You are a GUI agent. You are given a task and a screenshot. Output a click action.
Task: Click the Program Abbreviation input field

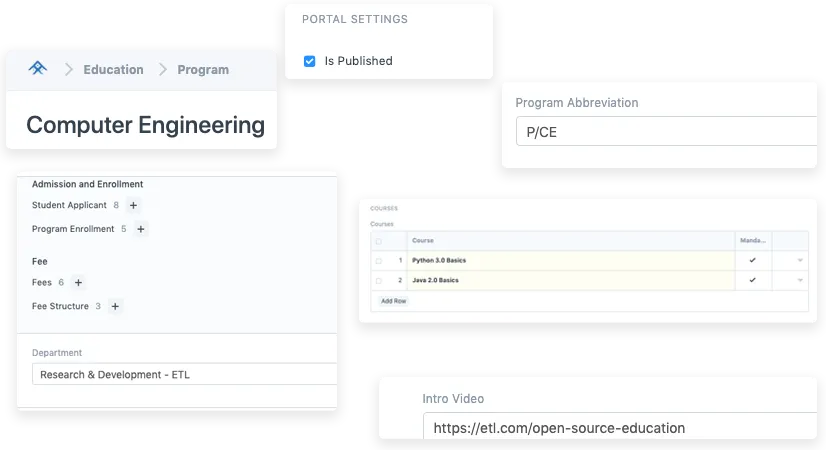point(664,131)
